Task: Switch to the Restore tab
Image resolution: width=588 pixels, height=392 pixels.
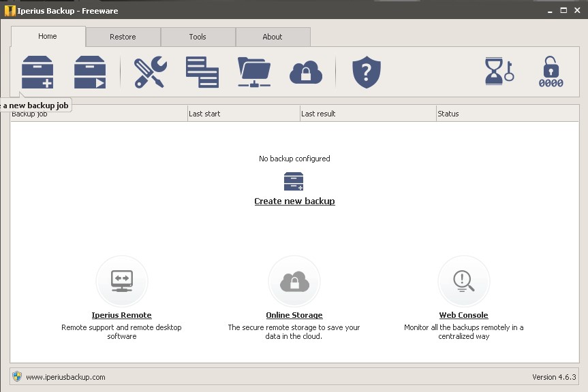Action: (x=123, y=37)
